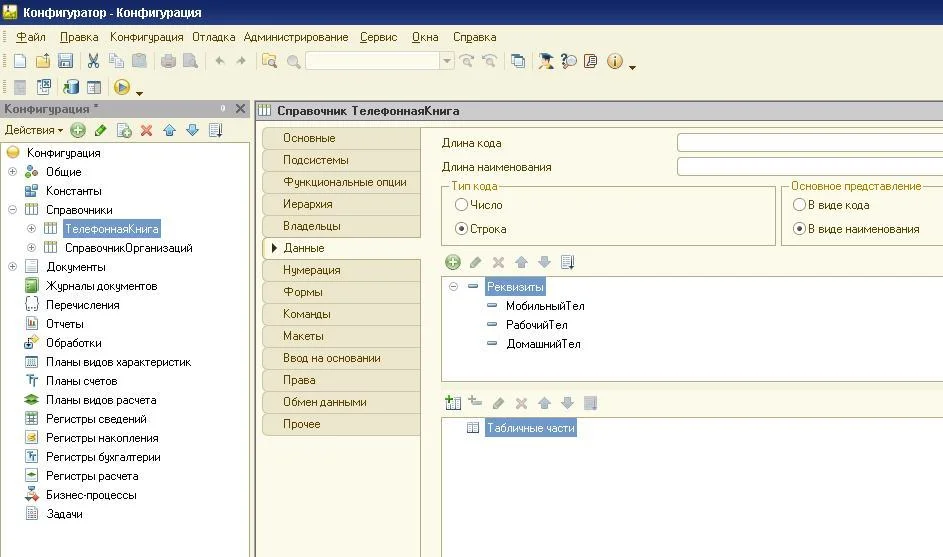Click red delete X in Configuration panel
Image resolution: width=943 pixels, height=557 pixels.
[x=146, y=130]
